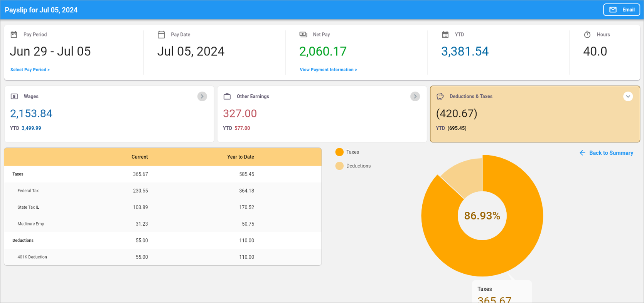Click the 103.89 State Tax current value
The width and height of the screenshot is (644, 303).
[140, 207]
